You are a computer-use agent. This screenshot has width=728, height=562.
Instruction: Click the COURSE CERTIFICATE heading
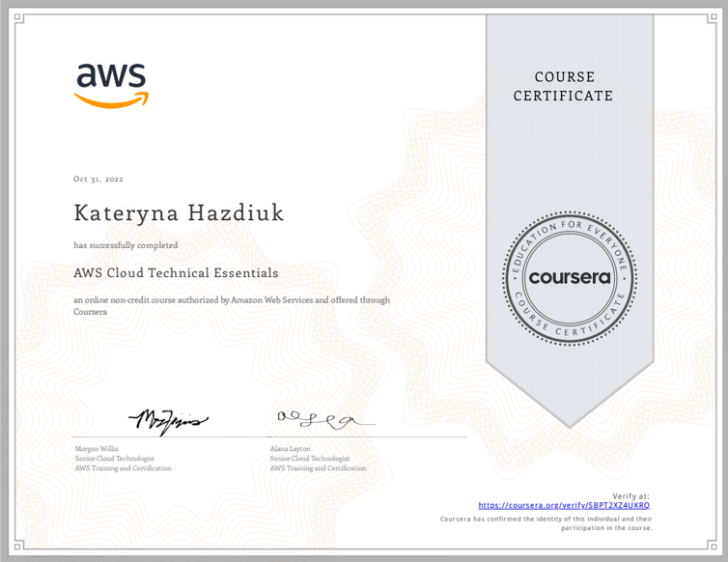pyautogui.click(x=563, y=86)
